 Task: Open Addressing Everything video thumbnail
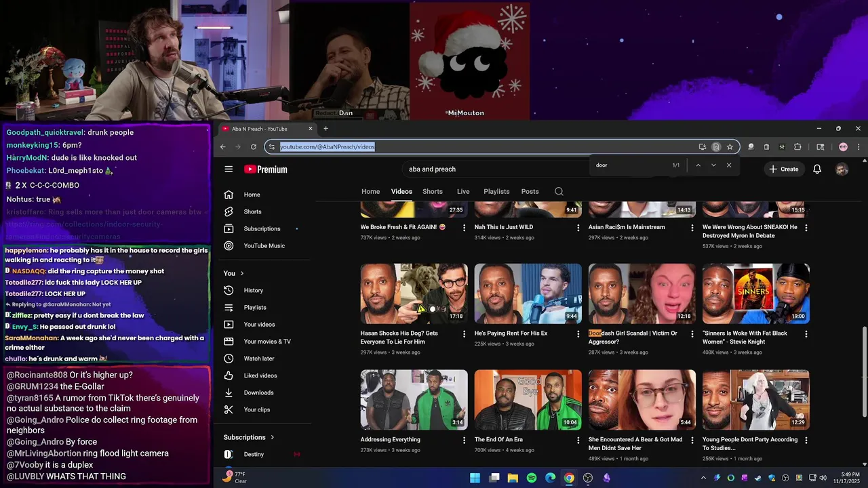(x=414, y=399)
